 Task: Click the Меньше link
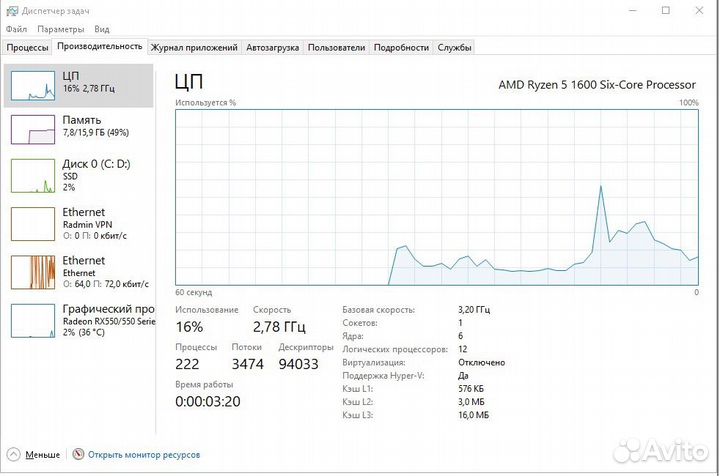coord(42,455)
